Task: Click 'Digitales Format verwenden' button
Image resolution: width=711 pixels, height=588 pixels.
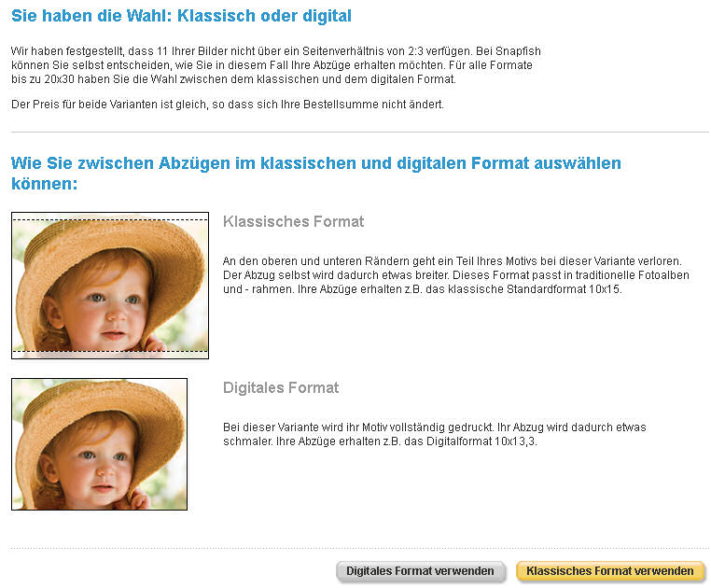Action: pos(420,571)
